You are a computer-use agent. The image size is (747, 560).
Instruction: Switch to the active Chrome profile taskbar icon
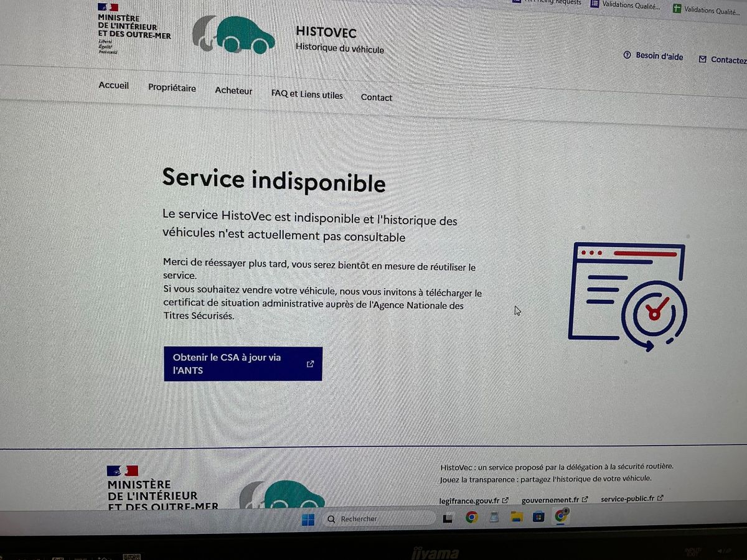(562, 515)
